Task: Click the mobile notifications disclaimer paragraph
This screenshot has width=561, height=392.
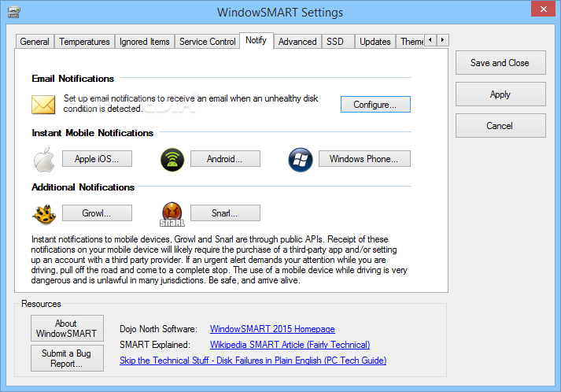Action: click(219, 260)
